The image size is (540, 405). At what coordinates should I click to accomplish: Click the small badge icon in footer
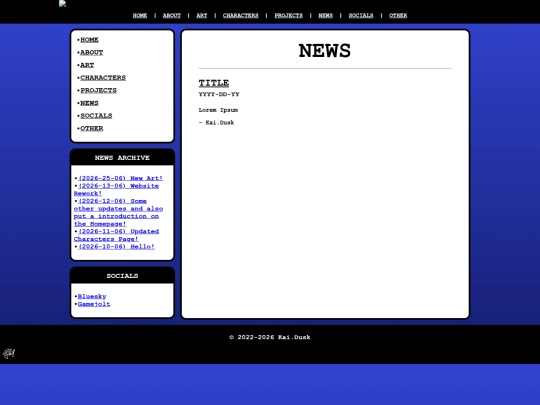(x=9, y=353)
